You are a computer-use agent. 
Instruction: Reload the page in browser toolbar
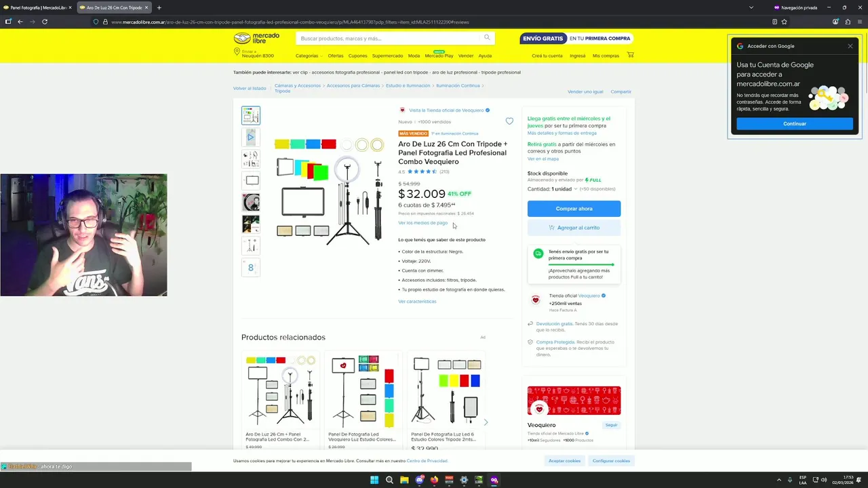point(45,22)
